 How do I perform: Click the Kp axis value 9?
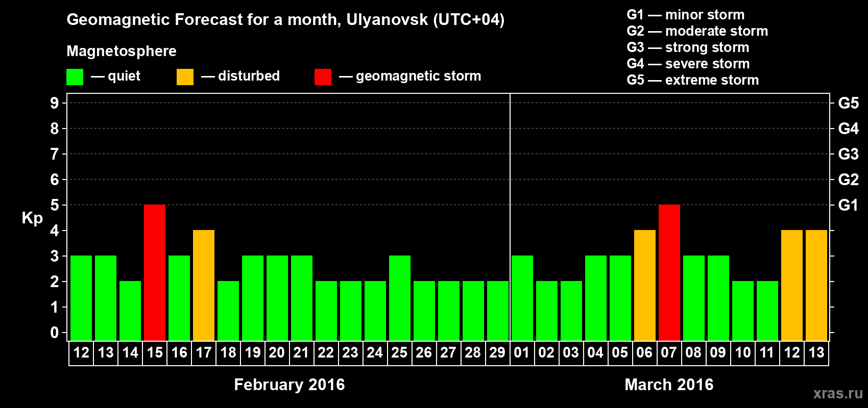coord(55,103)
